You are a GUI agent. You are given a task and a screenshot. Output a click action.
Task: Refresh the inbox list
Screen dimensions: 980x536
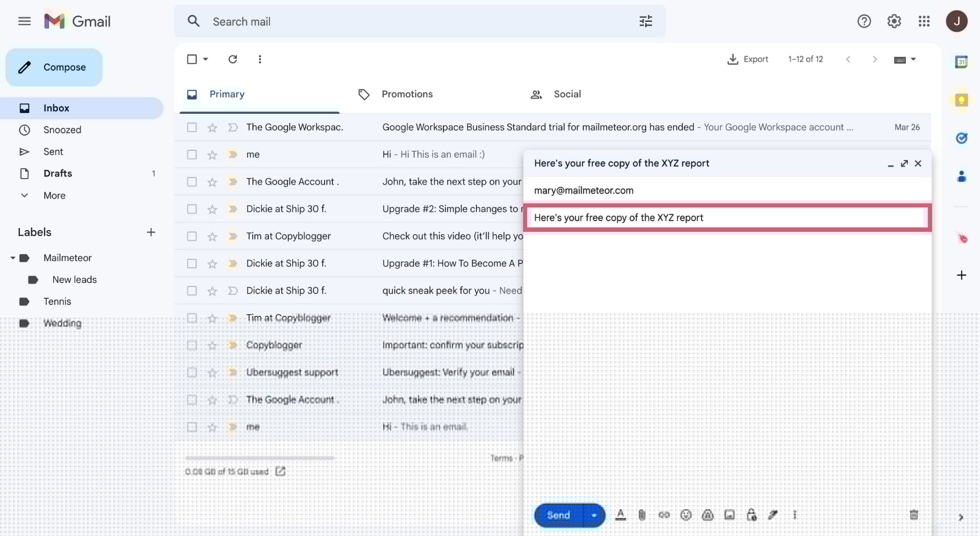pyautogui.click(x=232, y=59)
